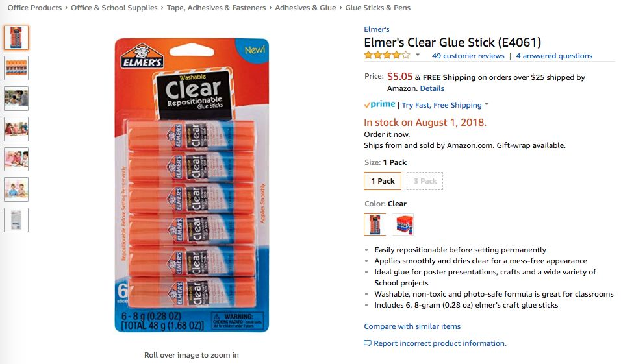The image size is (621, 364).
Task: Open the third thumbnail with classroom photo
Action: (16, 99)
